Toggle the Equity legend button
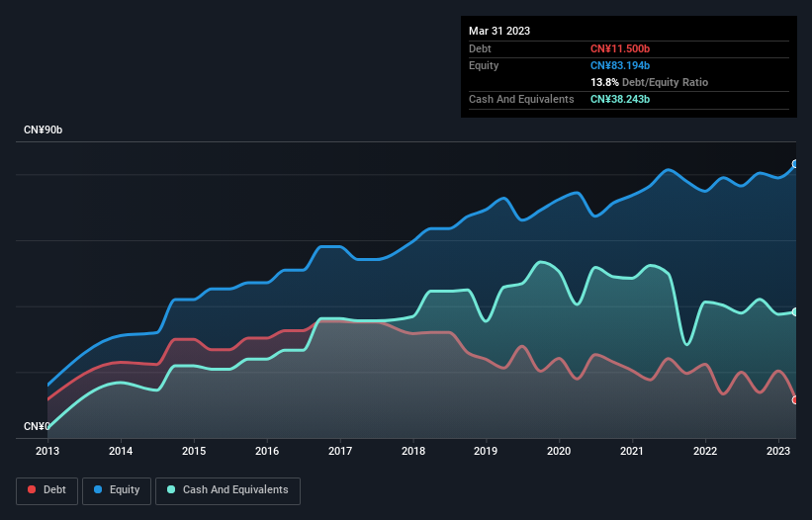Viewport: 812px width, 520px height. [x=117, y=490]
